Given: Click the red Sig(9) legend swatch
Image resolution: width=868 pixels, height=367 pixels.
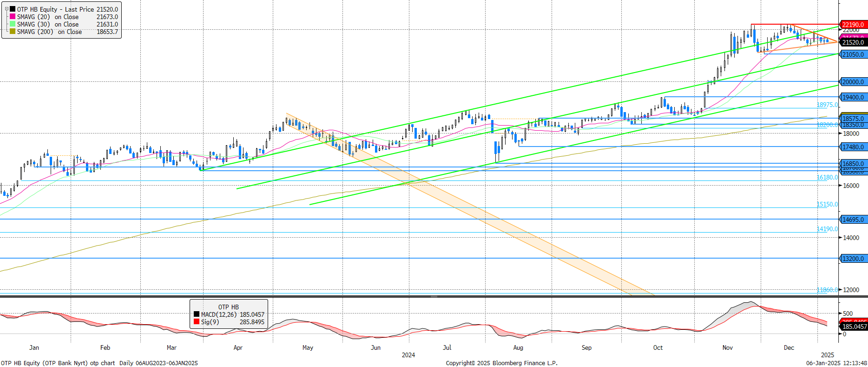Looking at the screenshot, I should coord(197,322).
